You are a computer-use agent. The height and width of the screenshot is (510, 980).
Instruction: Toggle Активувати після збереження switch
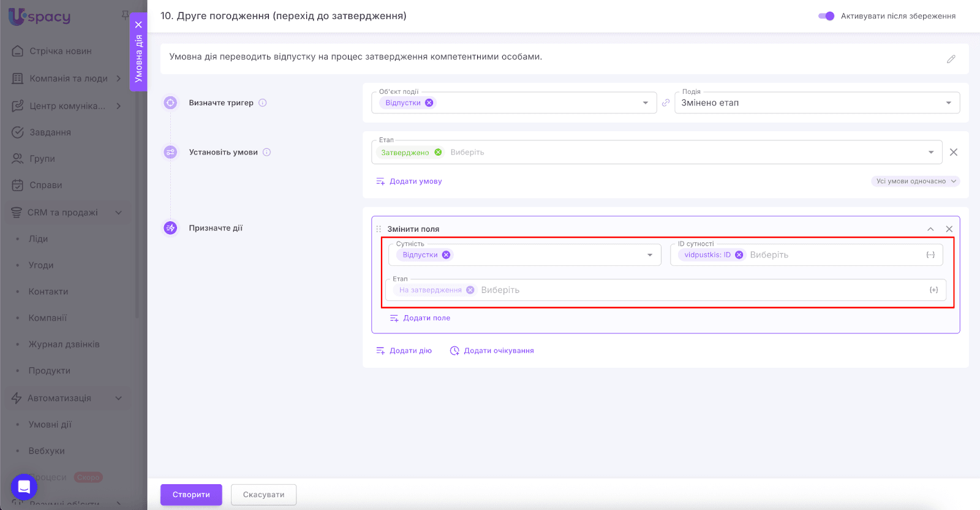826,16
